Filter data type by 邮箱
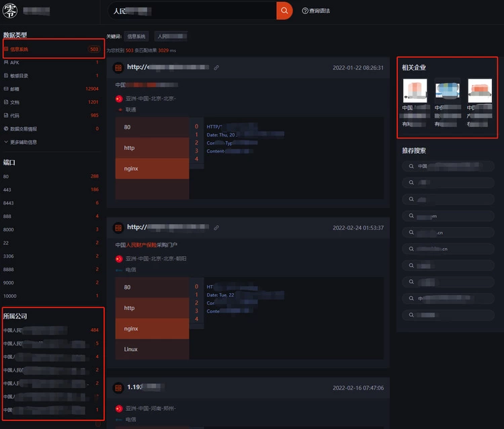Viewport: 504px width, 429px height. click(15, 89)
